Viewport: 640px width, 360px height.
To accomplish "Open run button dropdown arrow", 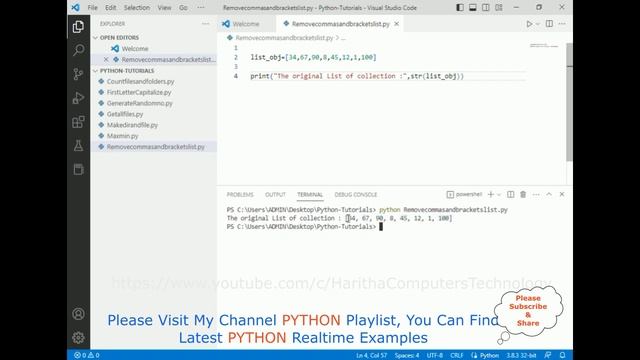I will (538, 24).
